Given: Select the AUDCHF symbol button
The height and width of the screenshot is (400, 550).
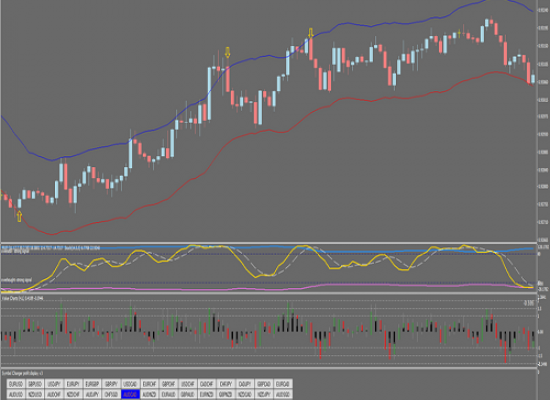Looking at the screenshot, I should (x=54, y=394).
